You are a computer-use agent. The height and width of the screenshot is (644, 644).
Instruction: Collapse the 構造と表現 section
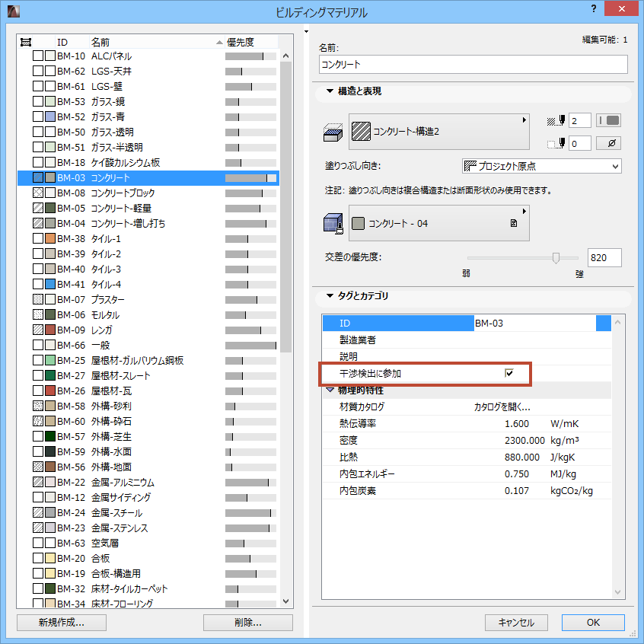[330, 91]
